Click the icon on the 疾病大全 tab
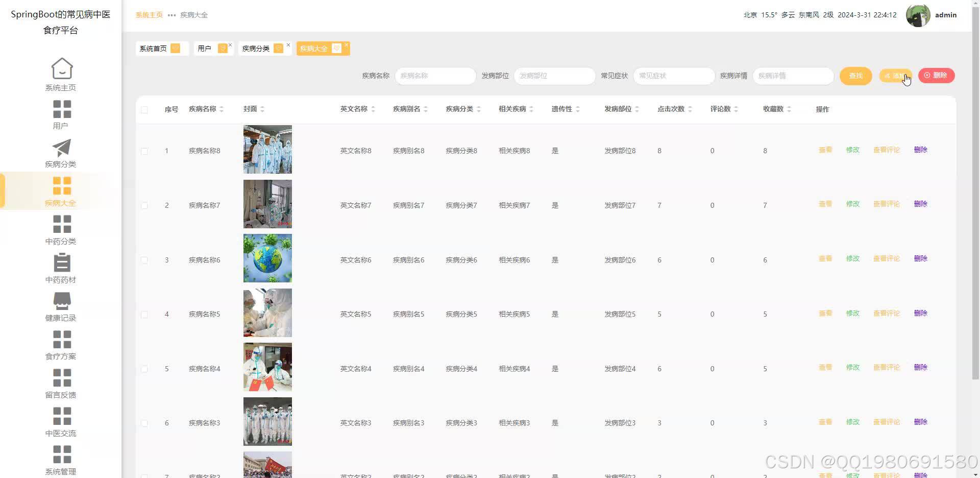 pos(336,48)
